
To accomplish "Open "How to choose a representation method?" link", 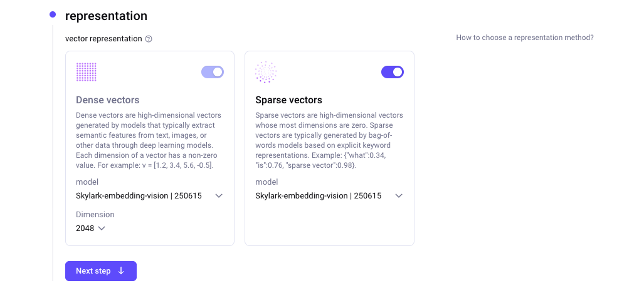I will click(x=525, y=38).
